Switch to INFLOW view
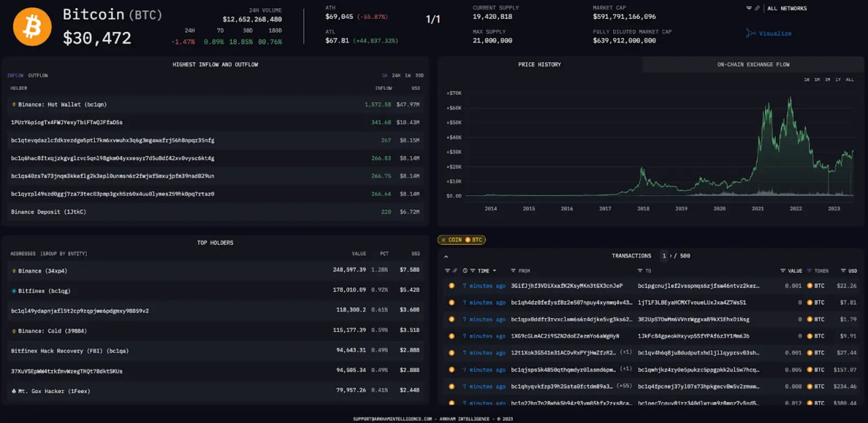Image resolution: width=868 pixels, height=423 pixels. coord(16,75)
